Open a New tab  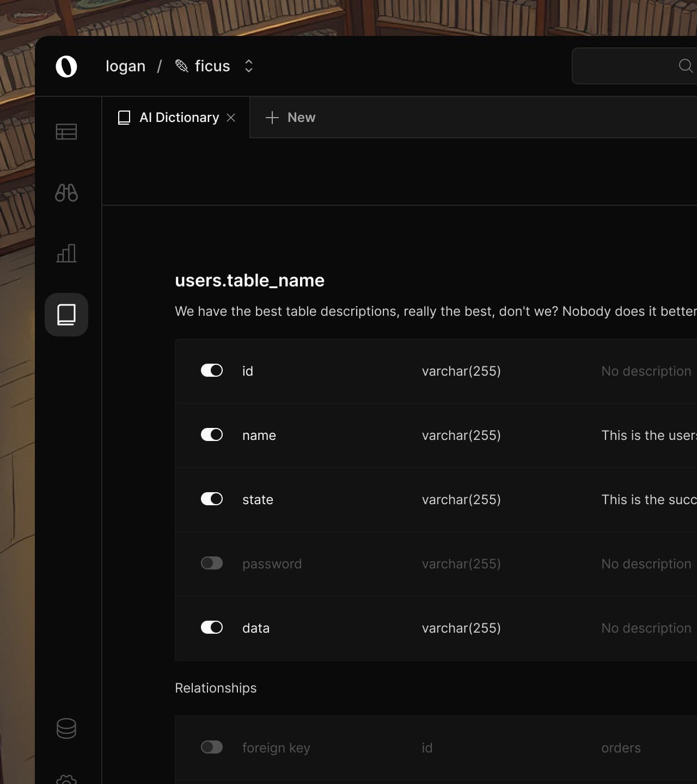point(290,118)
